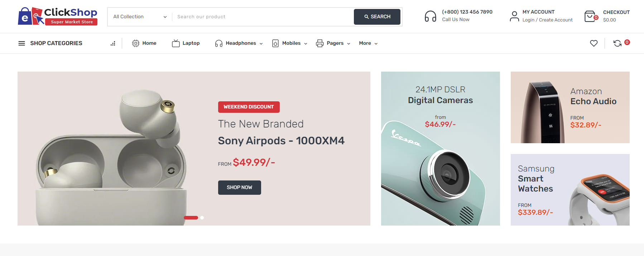Click the product search input field
The height and width of the screenshot is (256, 644).
(261, 16)
